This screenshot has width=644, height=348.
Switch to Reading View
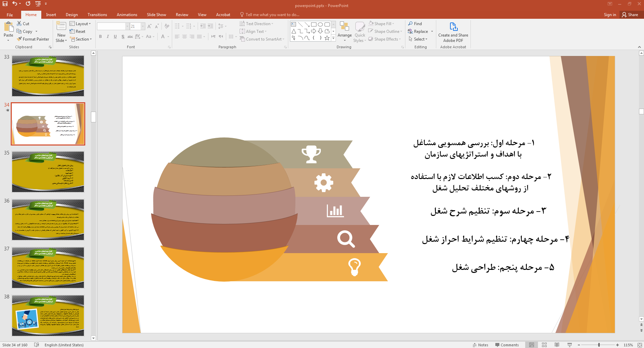coord(557,345)
